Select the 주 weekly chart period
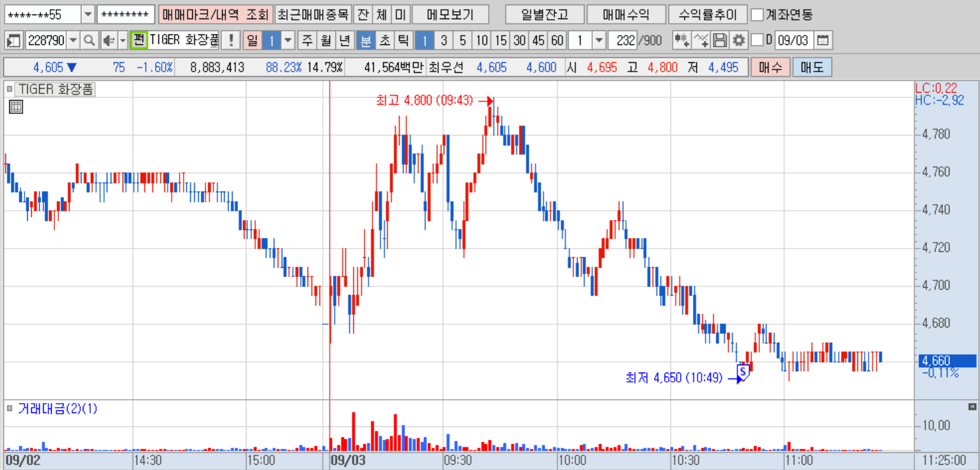980x470 pixels. [307, 40]
